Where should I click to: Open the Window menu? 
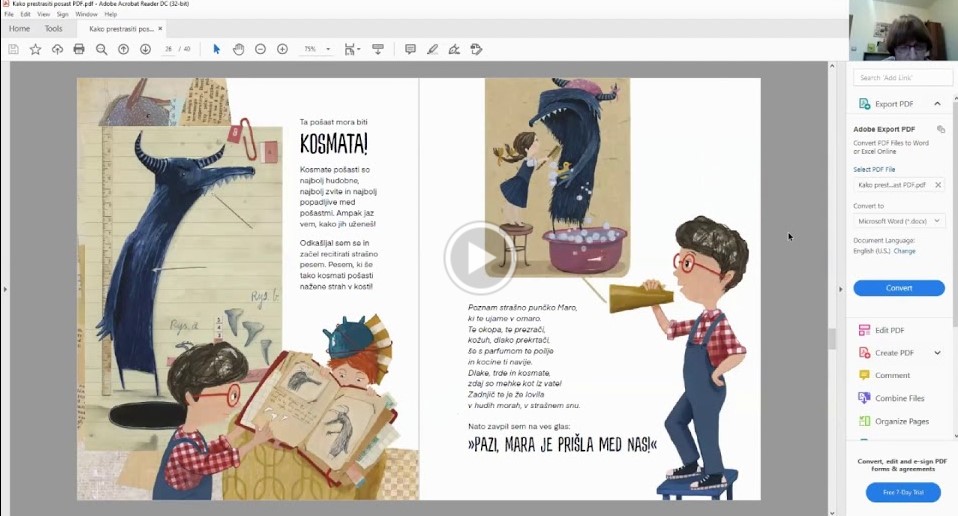click(86, 14)
